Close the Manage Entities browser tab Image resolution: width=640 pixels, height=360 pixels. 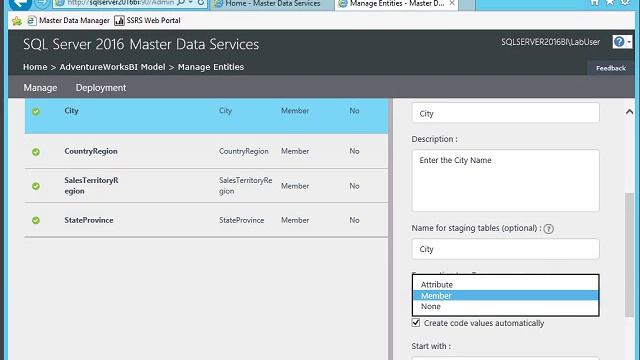pos(452,3)
